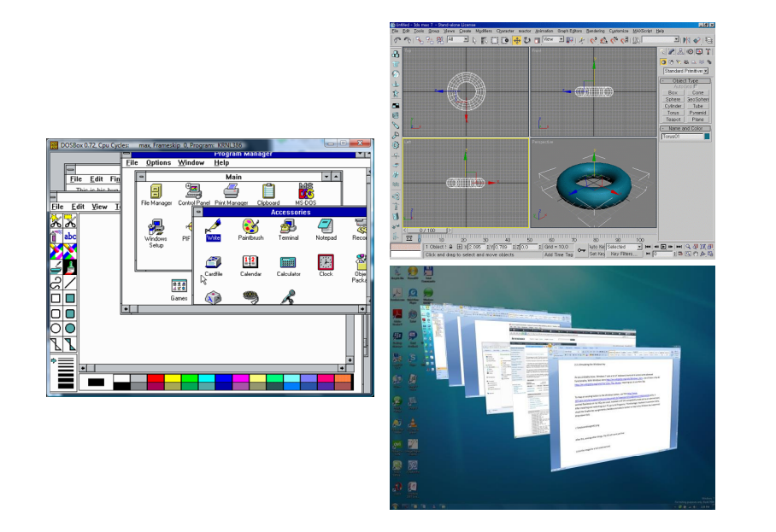Select the Calculator icon in Accessories
This screenshot has width=776, height=532.
pos(288,266)
